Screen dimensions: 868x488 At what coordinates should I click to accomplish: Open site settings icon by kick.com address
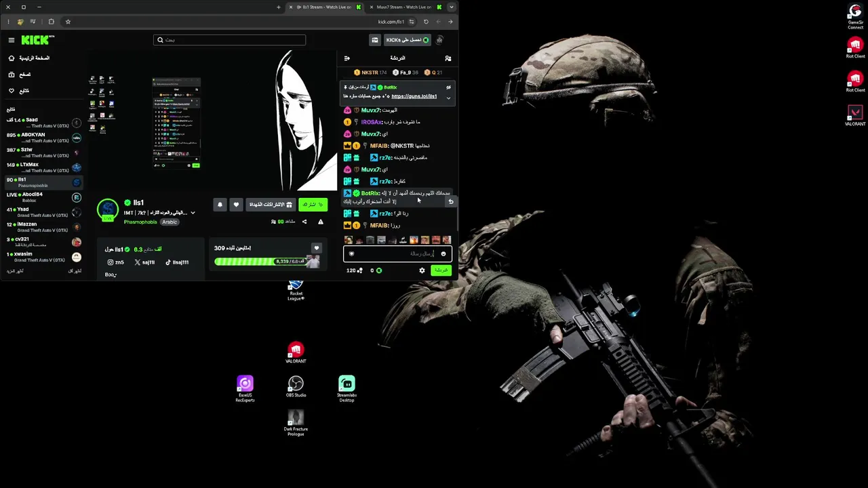click(x=412, y=22)
